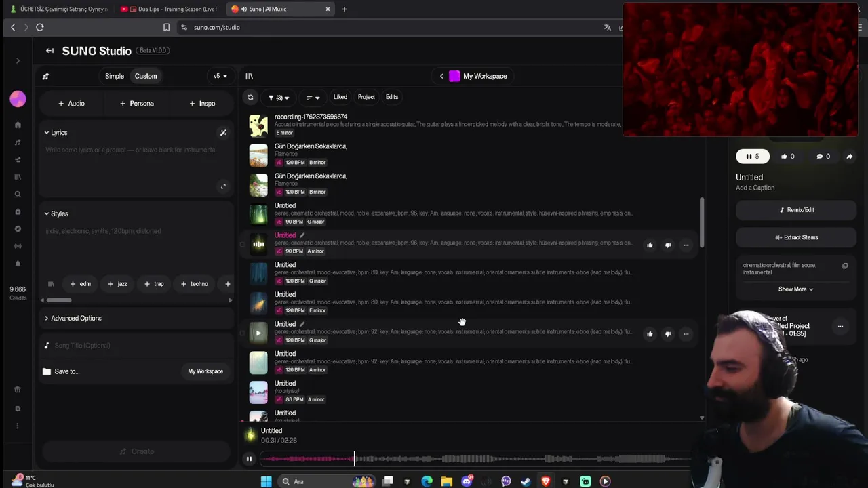This screenshot has height=488, width=868.
Task: Toggle the Liked filter
Action: click(x=340, y=97)
